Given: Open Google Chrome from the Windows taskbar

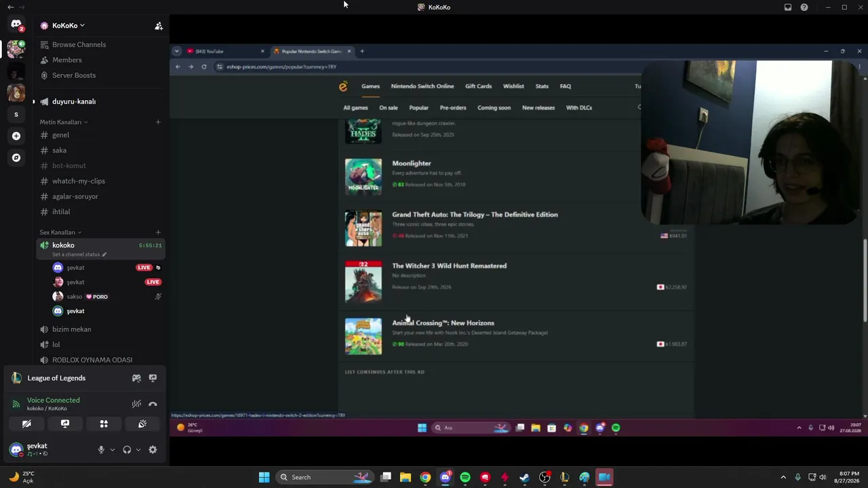Looking at the screenshot, I should point(425,477).
